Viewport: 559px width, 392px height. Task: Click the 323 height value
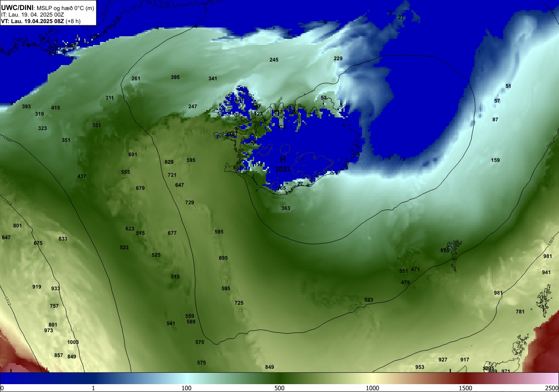(x=42, y=128)
